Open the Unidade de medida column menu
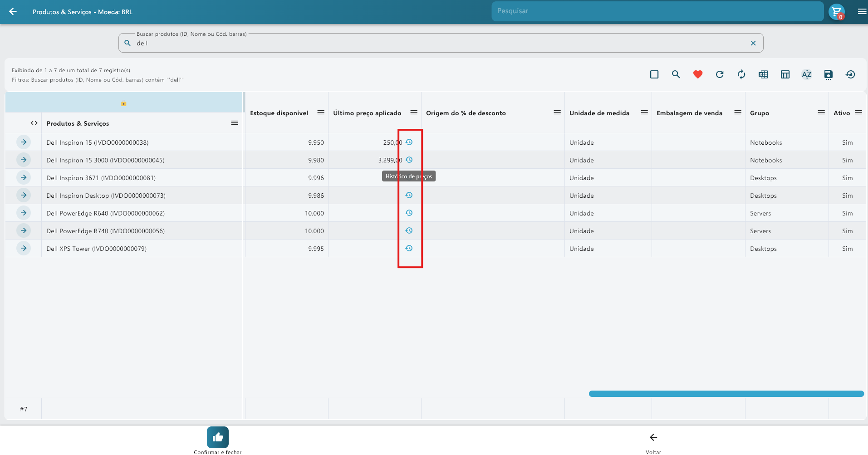 (x=644, y=113)
